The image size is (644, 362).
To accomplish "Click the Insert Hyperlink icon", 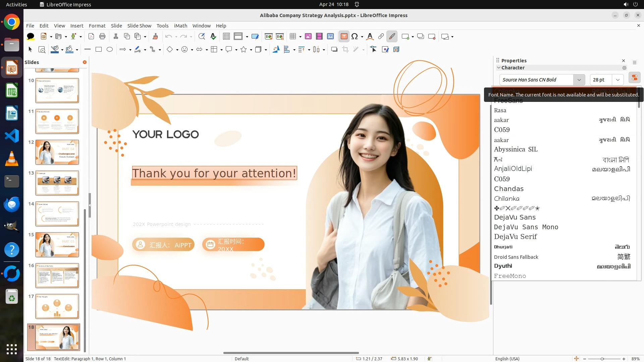I will pos(381,37).
